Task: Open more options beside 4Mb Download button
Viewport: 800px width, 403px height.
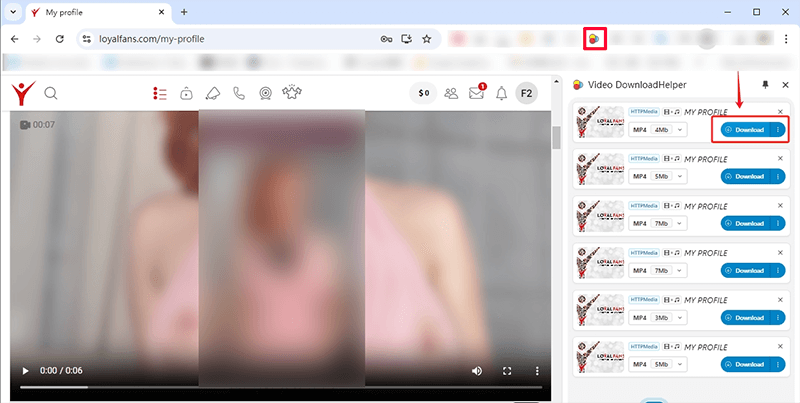Action: point(778,130)
